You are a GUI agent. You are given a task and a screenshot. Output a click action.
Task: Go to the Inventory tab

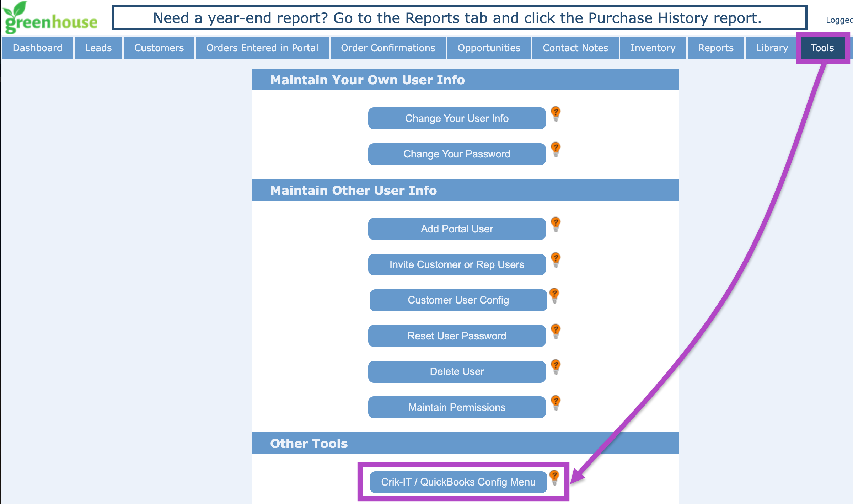point(653,48)
